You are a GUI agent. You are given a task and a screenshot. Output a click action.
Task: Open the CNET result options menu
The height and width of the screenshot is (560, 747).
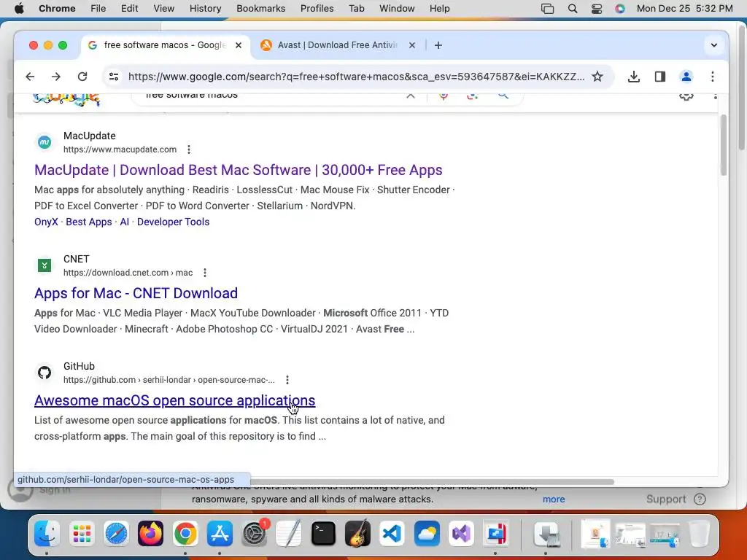205,273
